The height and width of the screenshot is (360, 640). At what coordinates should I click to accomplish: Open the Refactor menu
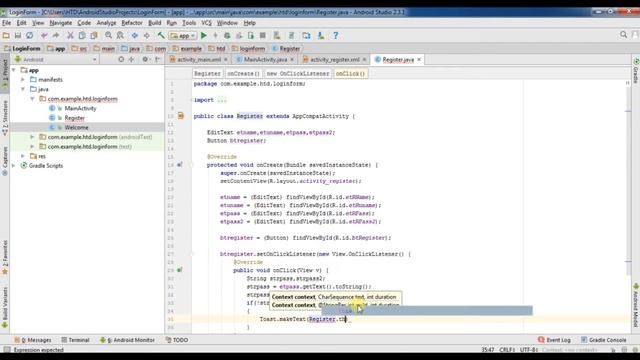pyautogui.click(x=132, y=23)
